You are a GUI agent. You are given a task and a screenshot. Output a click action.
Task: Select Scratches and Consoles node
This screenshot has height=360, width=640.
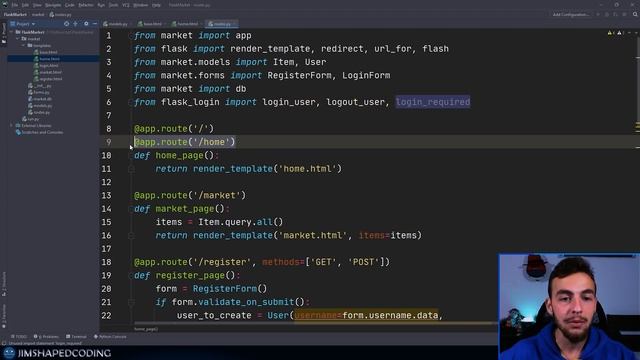42,132
